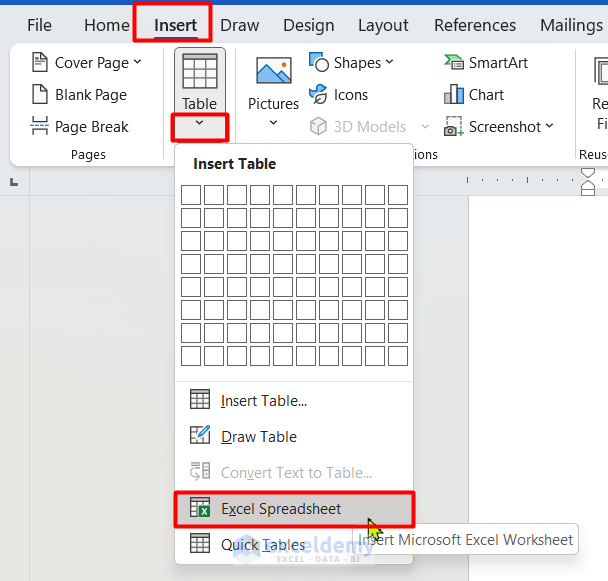This screenshot has height=581, width=608.
Task: Open the Layout tab
Action: tap(383, 26)
